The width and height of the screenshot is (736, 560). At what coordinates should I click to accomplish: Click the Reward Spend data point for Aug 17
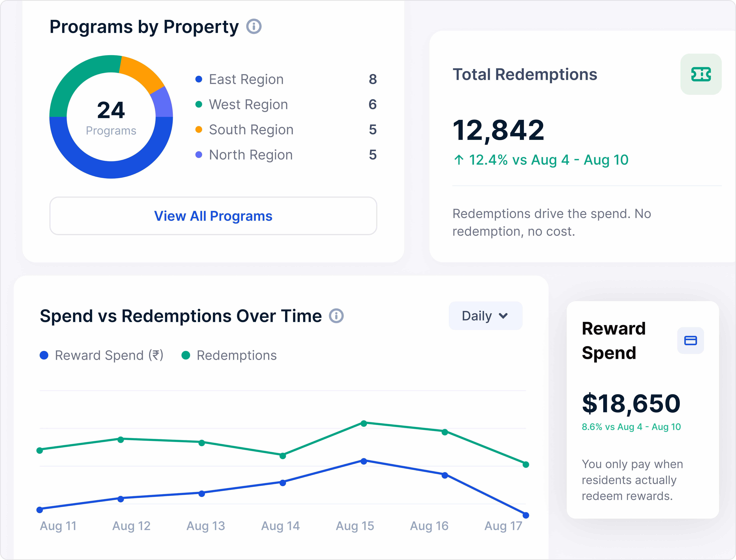[x=526, y=515]
